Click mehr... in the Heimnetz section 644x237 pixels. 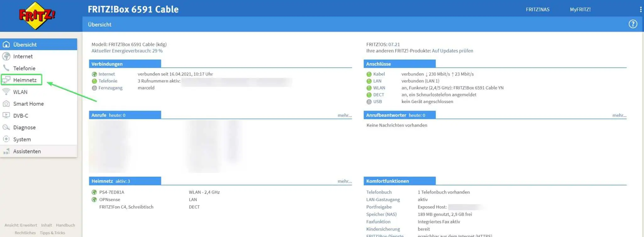click(x=345, y=181)
